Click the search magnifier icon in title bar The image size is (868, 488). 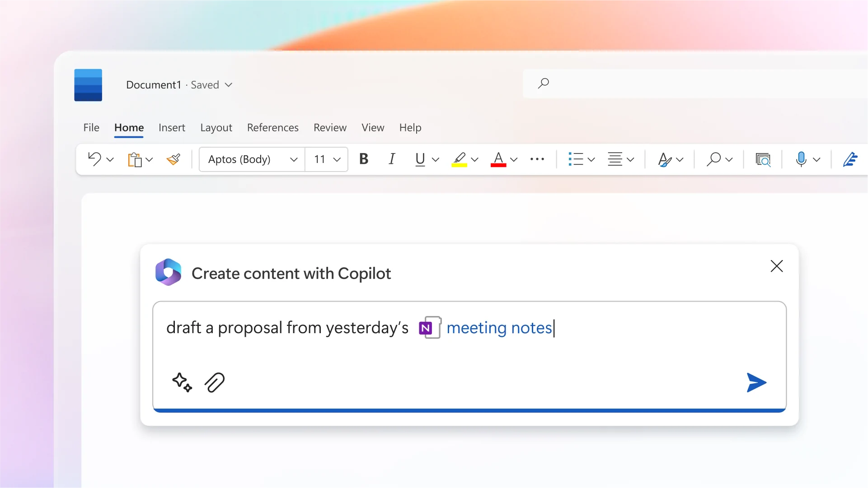pyautogui.click(x=544, y=83)
